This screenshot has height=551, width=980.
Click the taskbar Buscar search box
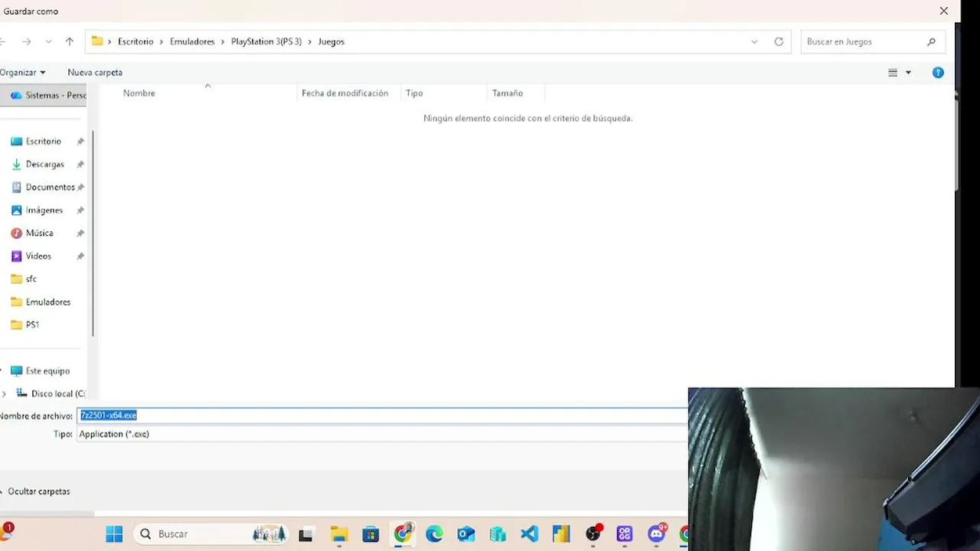tap(211, 533)
